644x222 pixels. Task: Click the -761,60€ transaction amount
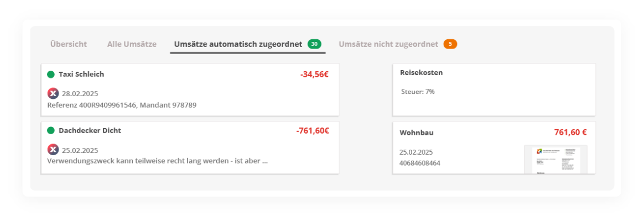pyautogui.click(x=313, y=131)
